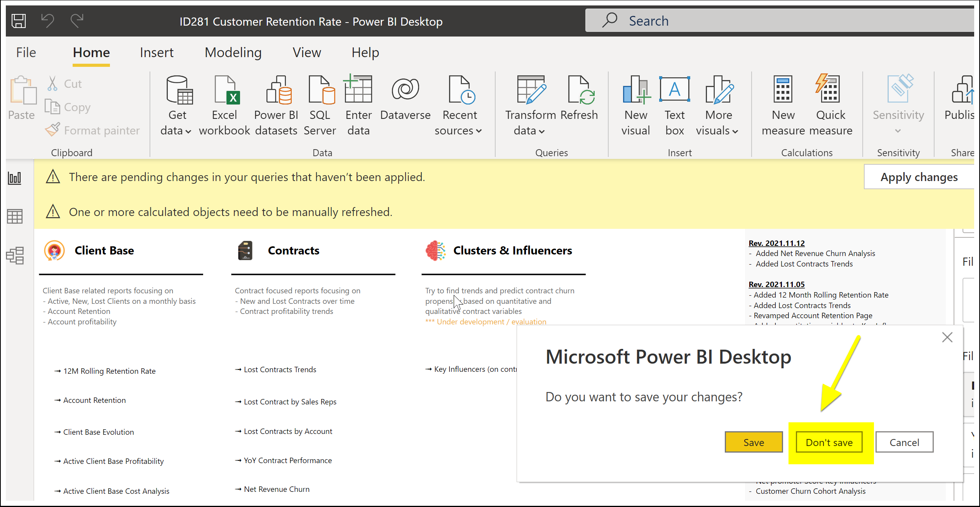The width and height of the screenshot is (980, 507).
Task: Click the Client Base avatar icon
Action: [x=54, y=251]
